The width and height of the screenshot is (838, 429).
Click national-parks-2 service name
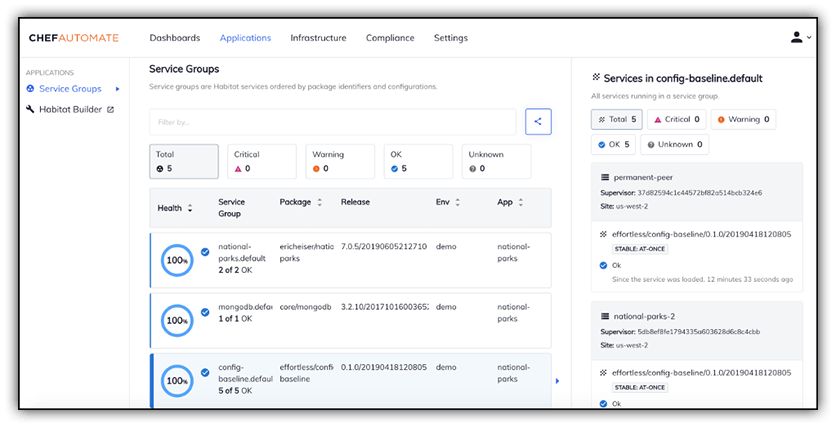click(644, 316)
